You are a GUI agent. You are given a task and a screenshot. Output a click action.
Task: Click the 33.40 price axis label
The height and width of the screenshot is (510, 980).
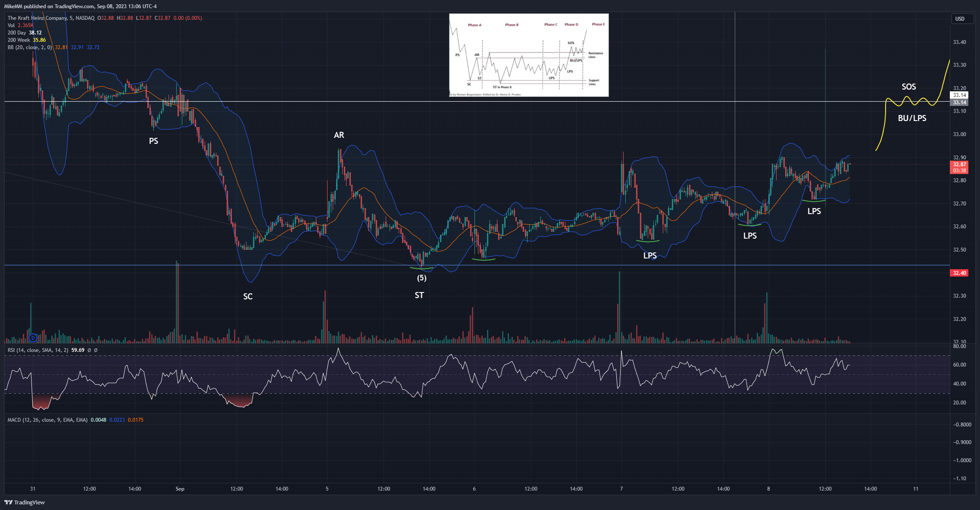pyautogui.click(x=959, y=42)
